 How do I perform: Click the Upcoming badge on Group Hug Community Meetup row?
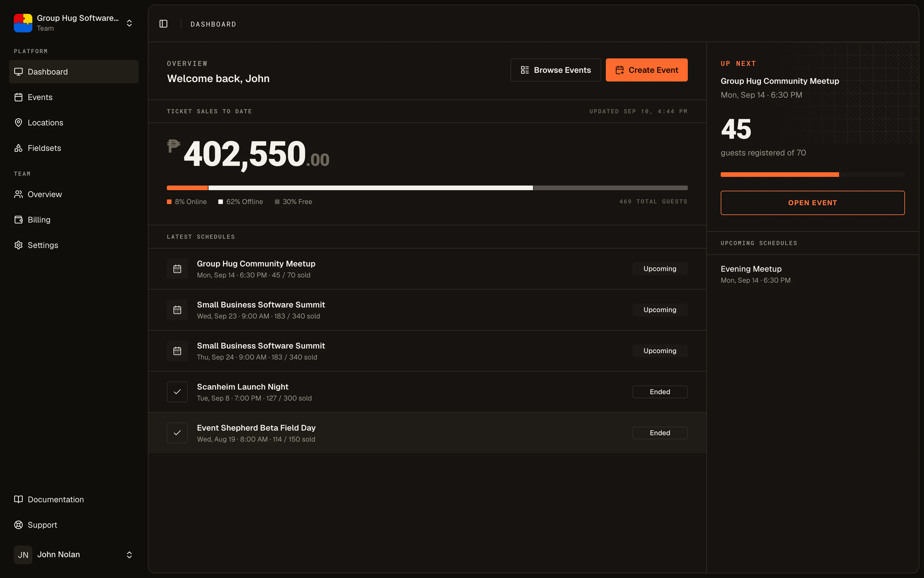tap(660, 269)
